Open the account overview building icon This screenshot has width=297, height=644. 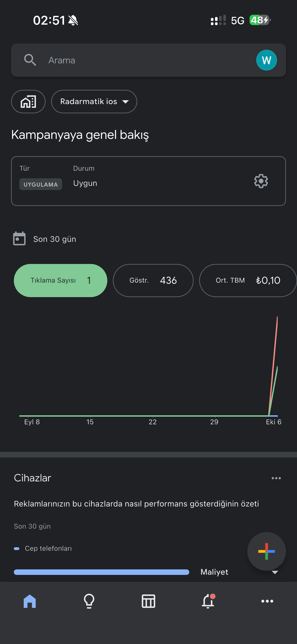tap(28, 102)
